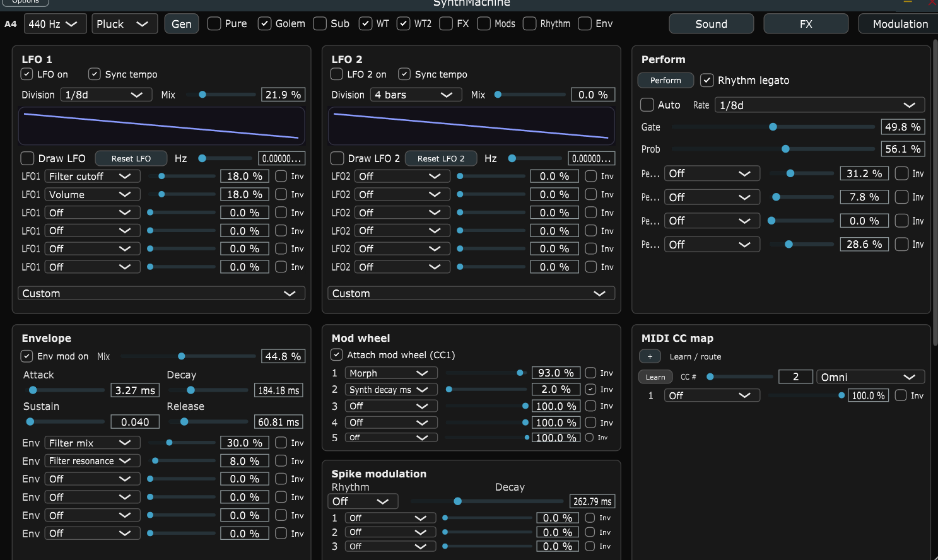Click the LFO 1 waveform display
The width and height of the screenshot is (938, 560).
pyautogui.click(x=161, y=126)
